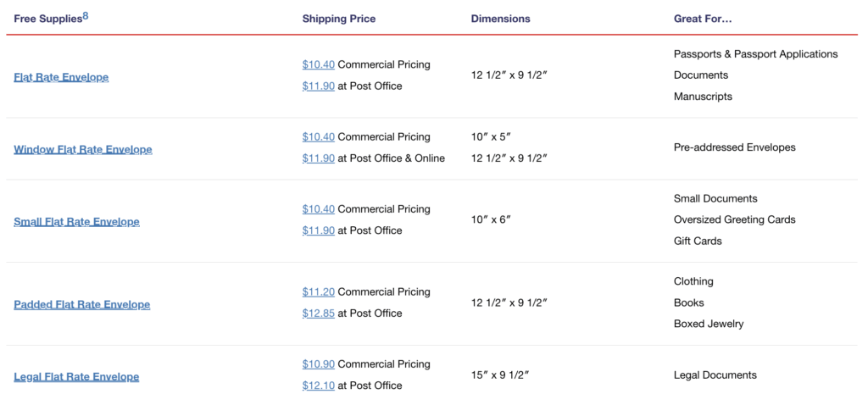Viewport: 868px width, 405px height.
Task: Click the Great For… column header
Action: (x=703, y=19)
